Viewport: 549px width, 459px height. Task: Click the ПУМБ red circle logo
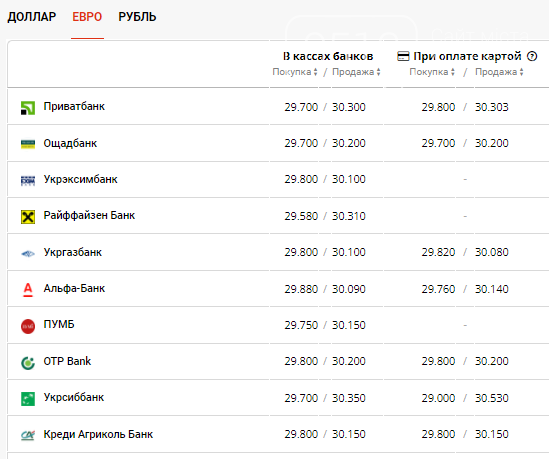click(x=28, y=326)
